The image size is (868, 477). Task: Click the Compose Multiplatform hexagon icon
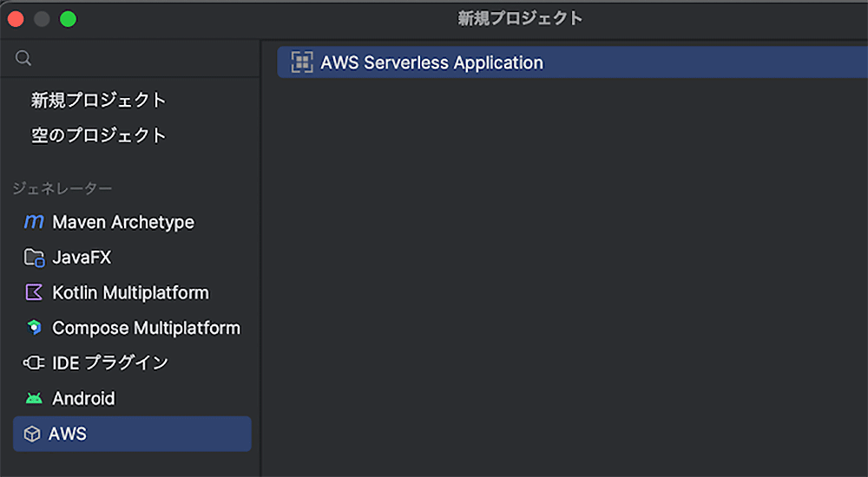point(34,328)
